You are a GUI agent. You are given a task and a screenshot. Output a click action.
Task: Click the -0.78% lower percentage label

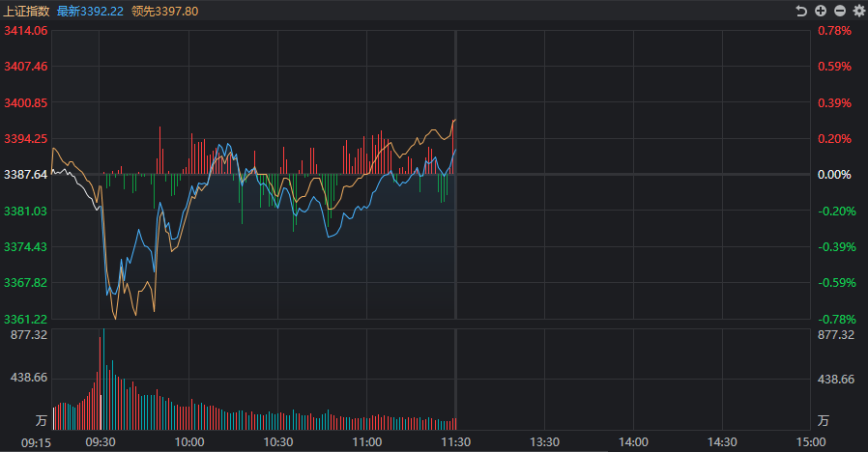(x=837, y=320)
